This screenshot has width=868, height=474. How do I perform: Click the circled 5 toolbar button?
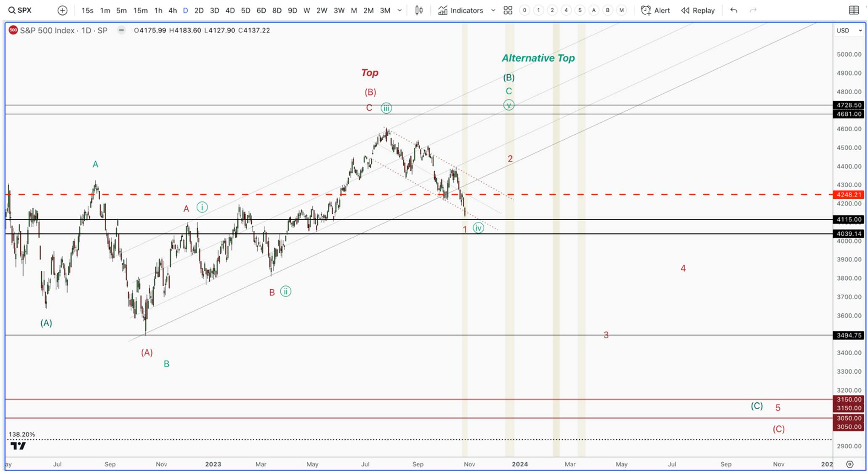coord(580,10)
